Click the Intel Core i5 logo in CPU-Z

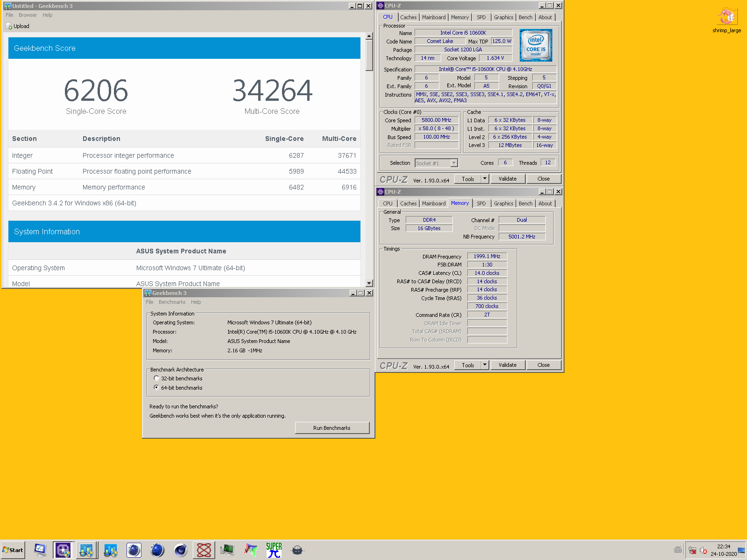pos(536,45)
